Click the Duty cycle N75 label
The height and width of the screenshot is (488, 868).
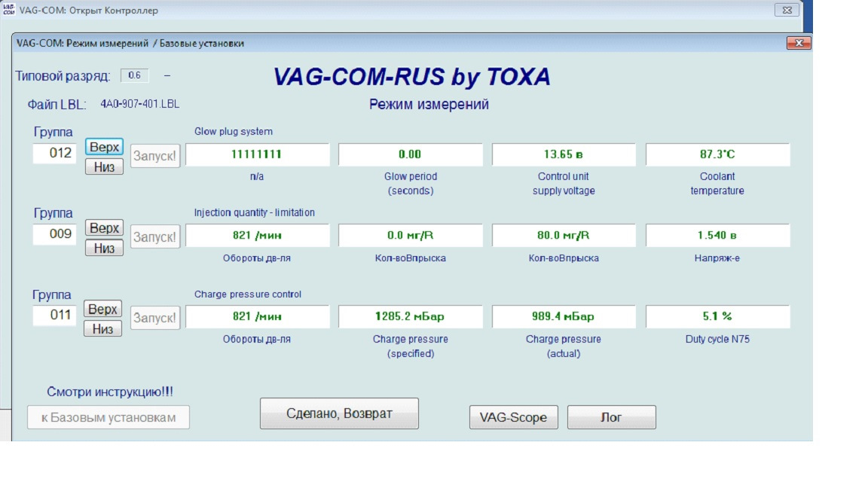tap(717, 339)
